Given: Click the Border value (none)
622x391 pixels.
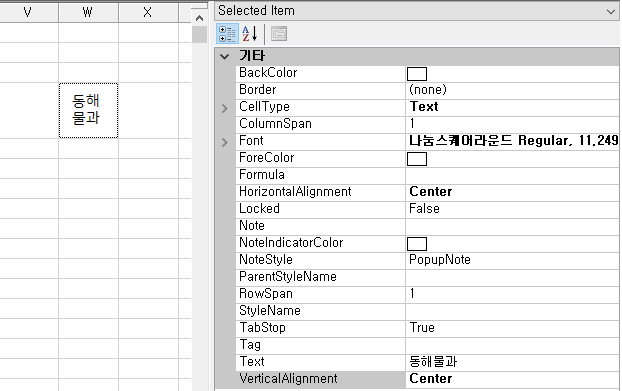Looking at the screenshot, I should click(428, 90).
